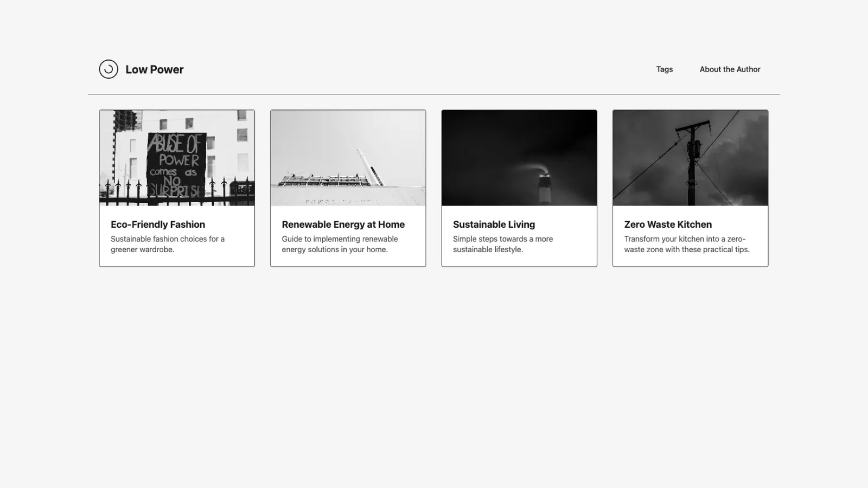
Task: Open the power plant roof thumbnail
Action: (x=348, y=158)
